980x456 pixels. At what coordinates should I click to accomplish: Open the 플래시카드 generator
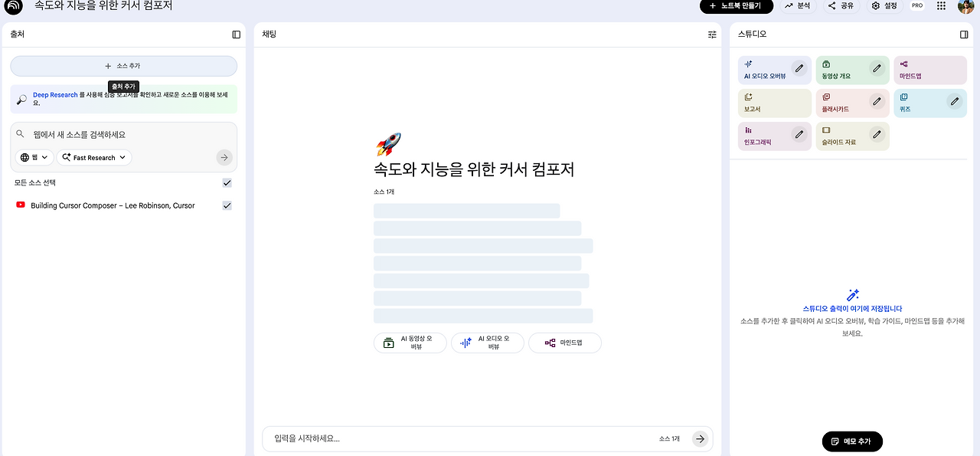coord(842,103)
